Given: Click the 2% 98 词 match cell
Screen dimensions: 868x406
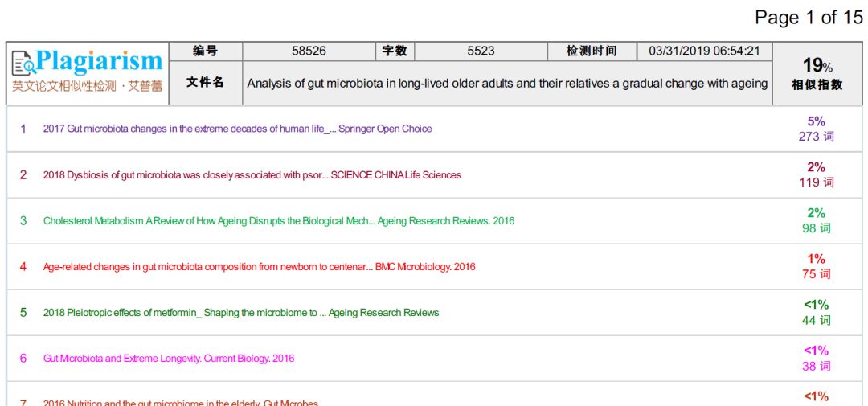Looking at the screenshot, I should click(817, 221).
